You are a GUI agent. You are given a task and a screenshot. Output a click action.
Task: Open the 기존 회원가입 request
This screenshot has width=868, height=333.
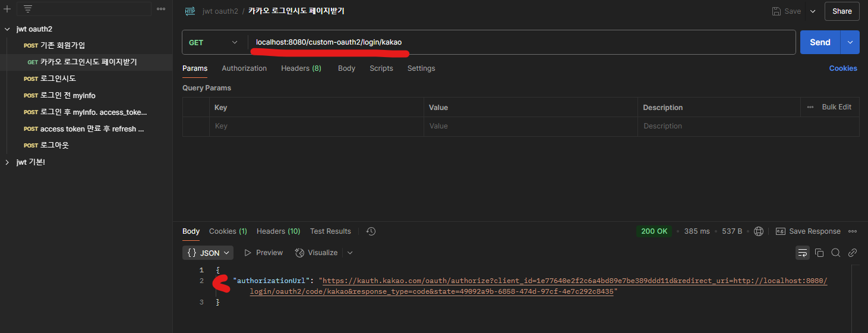[86, 45]
